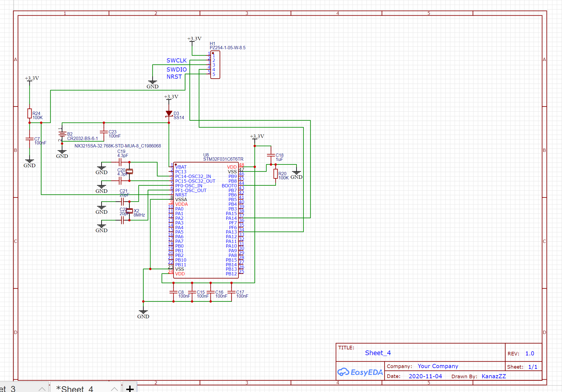Edit the Sheet_4 title in the title block

coord(378,353)
